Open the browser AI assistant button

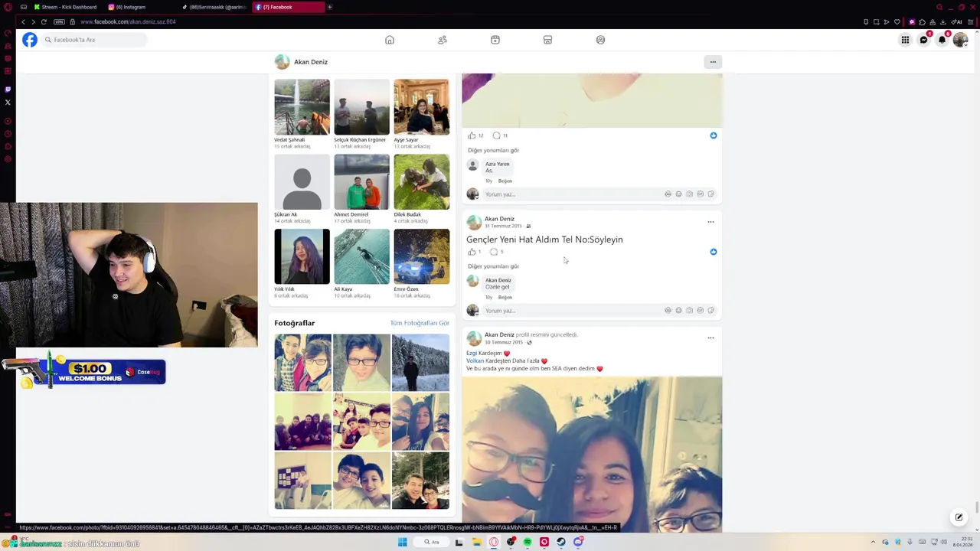click(x=956, y=21)
